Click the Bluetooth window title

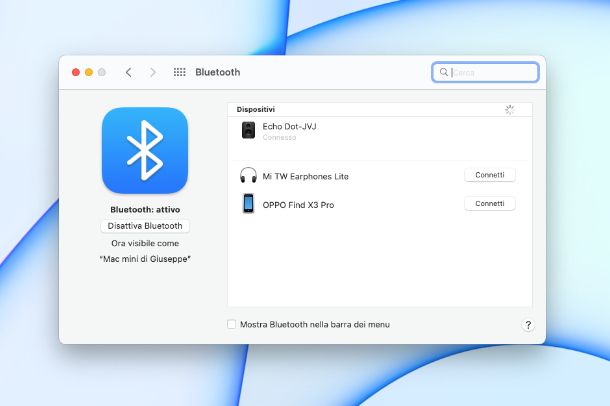(x=218, y=72)
